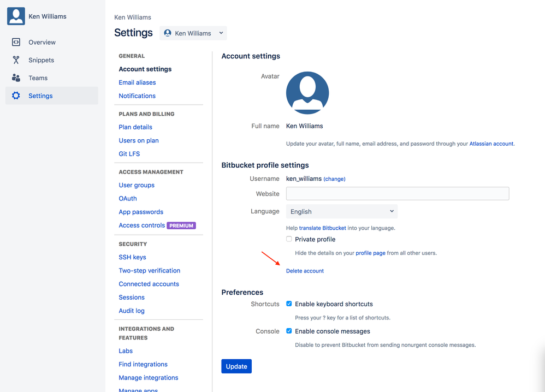Expand account selector chevron arrow
Image resolution: width=545 pixels, height=392 pixels.
click(221, 33)
